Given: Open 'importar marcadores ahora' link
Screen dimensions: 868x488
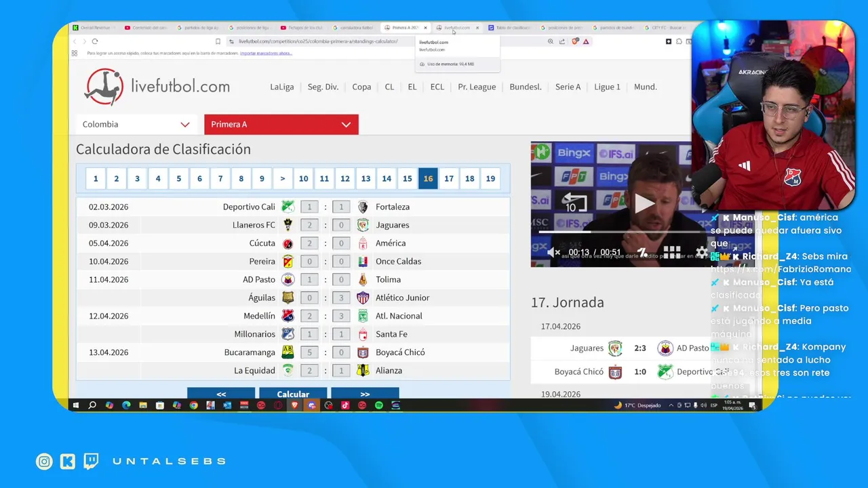Looking at the screenshot, I should pyautogui.click(x=265, y=53).
